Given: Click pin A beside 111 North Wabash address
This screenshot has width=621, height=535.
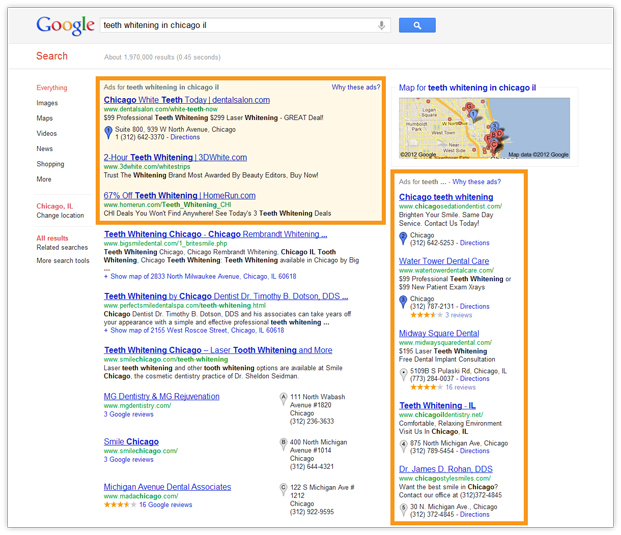Looking at the screenshot, I should pyautogui.click(x=283, y=398).
